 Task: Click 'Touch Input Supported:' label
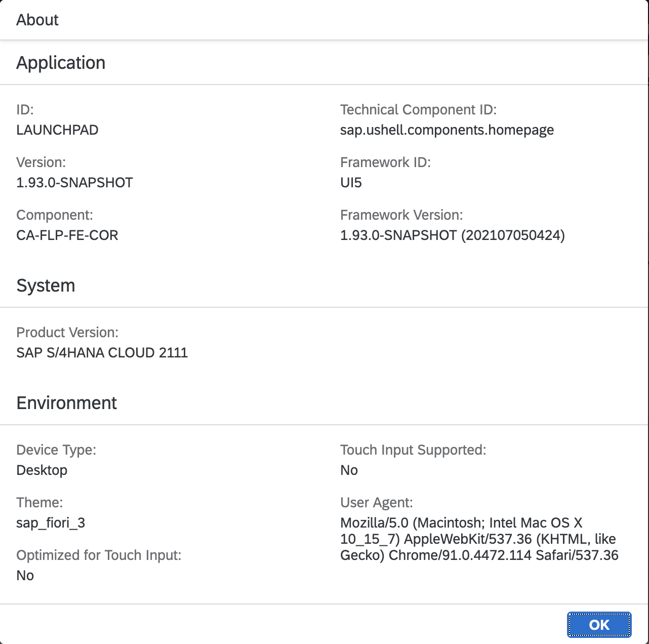[413, 450]
